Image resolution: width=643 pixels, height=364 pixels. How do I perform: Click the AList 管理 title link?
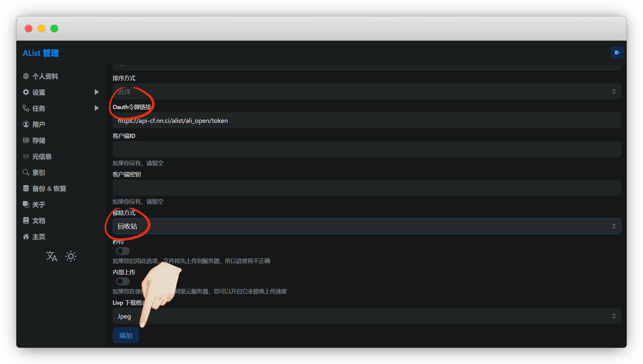click(x=41, y=53)
